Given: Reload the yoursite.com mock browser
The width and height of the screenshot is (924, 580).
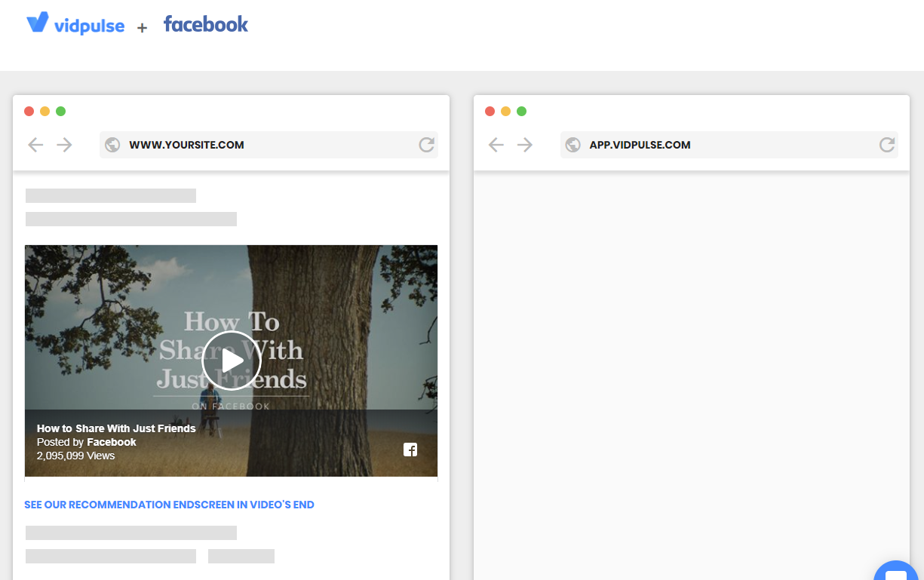Looking at the screenshot, I should (427, 145).
